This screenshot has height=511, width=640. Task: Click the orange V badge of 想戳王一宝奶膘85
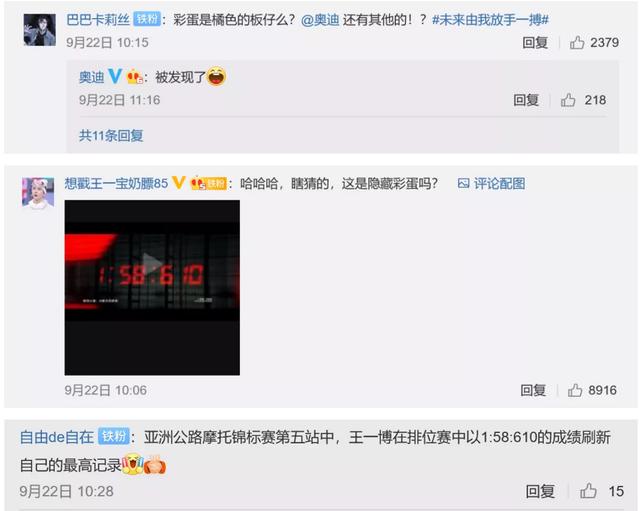[178, 182]
